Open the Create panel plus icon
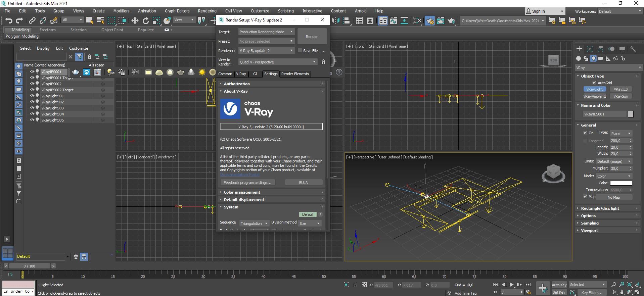Viewport: 644px width, 296px height. [579, 49]
